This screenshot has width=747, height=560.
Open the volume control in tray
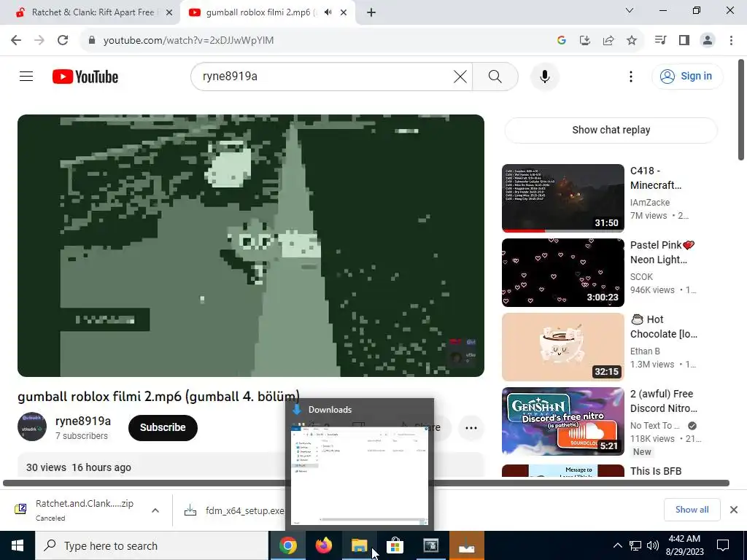tap(653, 545)
